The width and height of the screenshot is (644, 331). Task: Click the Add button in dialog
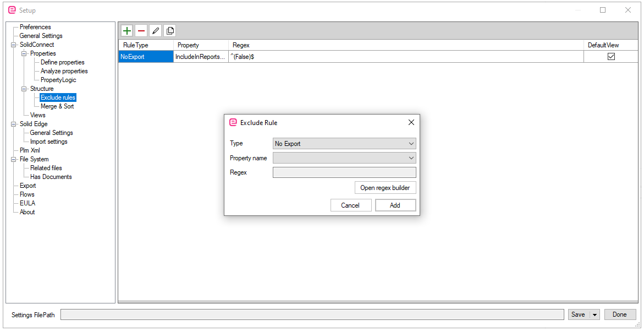click(395, 205)
